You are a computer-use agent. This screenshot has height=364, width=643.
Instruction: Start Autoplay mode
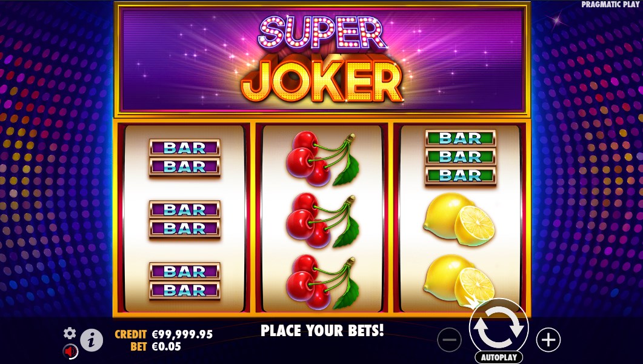click(499, 357)
